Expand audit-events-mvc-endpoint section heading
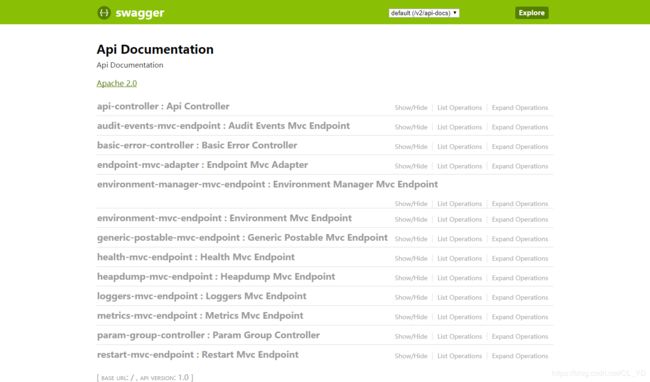The width and height of the screenshot is (650, 382). [x=223, y=126]
